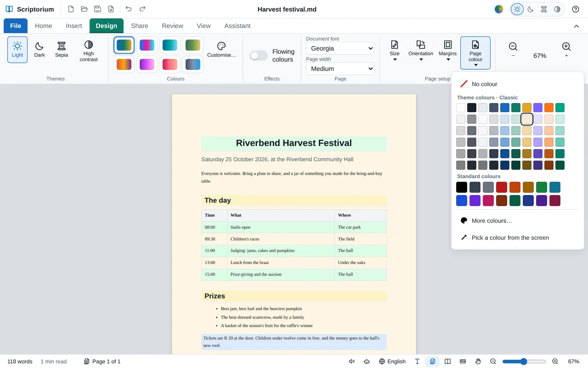Screen dimensions: 588x368
Task: Toggle the Flowing colours switch
Action: coord(259,56)
